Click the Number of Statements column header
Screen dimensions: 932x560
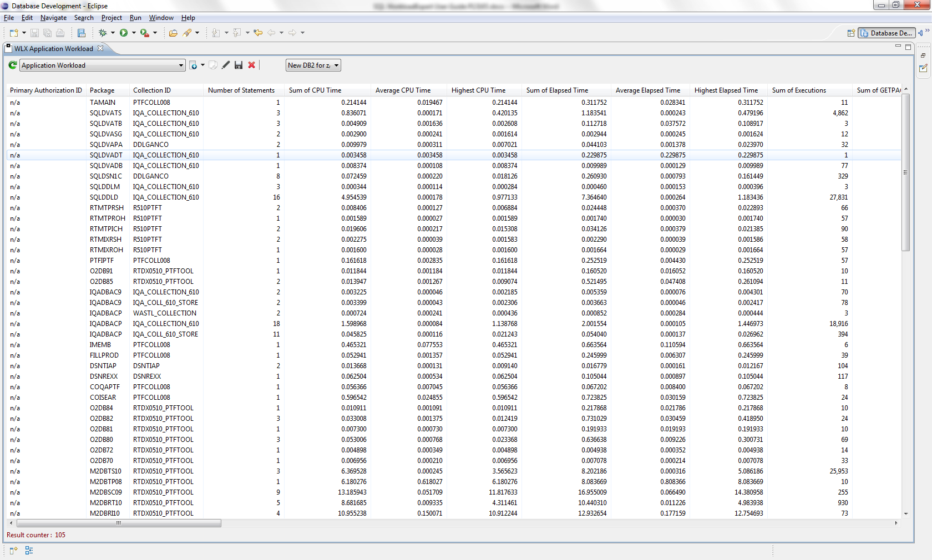pos(241,90)
